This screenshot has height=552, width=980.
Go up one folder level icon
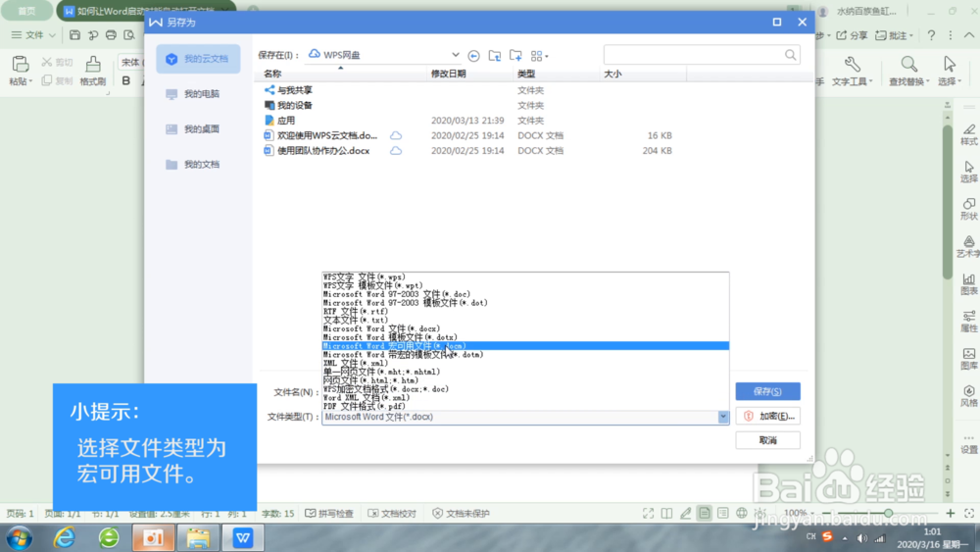[494, 56]
